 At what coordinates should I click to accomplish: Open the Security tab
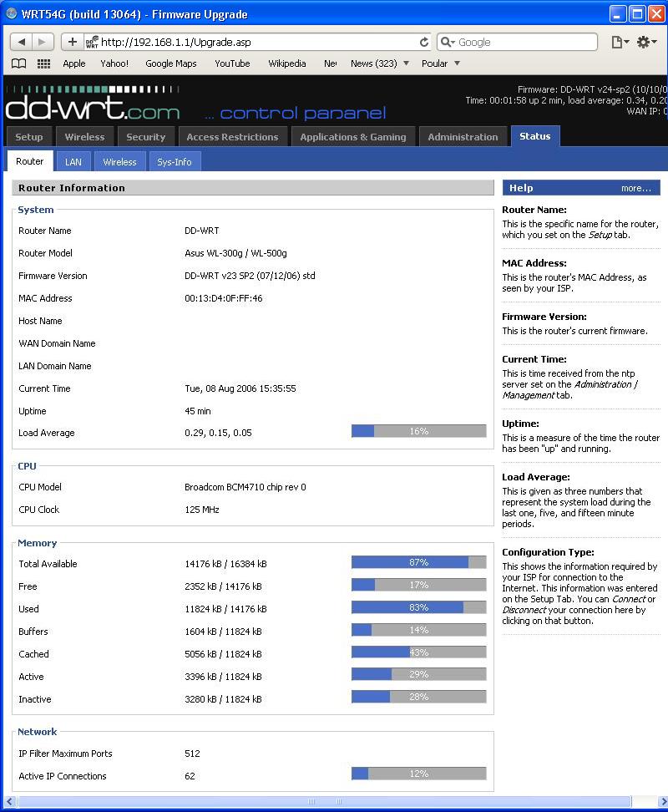coord(146,137)
